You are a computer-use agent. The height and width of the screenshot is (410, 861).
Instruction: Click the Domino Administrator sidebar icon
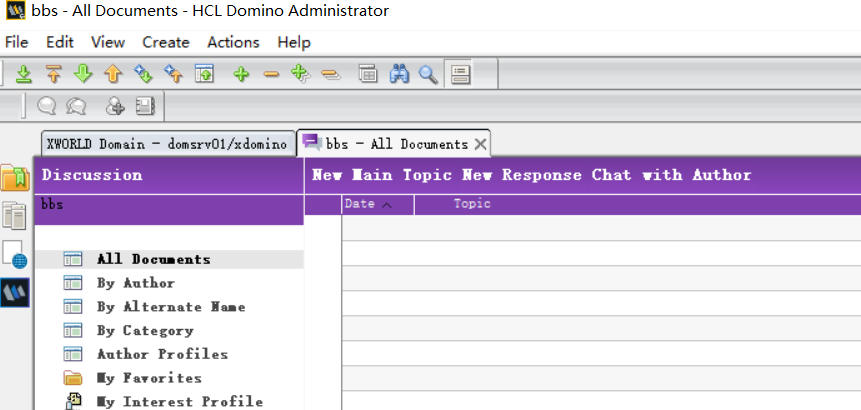[15, 292]
